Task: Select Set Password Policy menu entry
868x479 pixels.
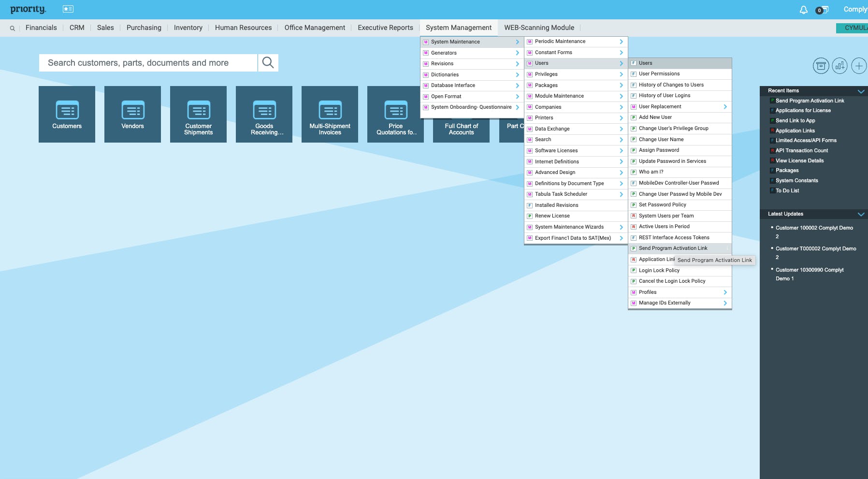Action: (x=680, y=205)
